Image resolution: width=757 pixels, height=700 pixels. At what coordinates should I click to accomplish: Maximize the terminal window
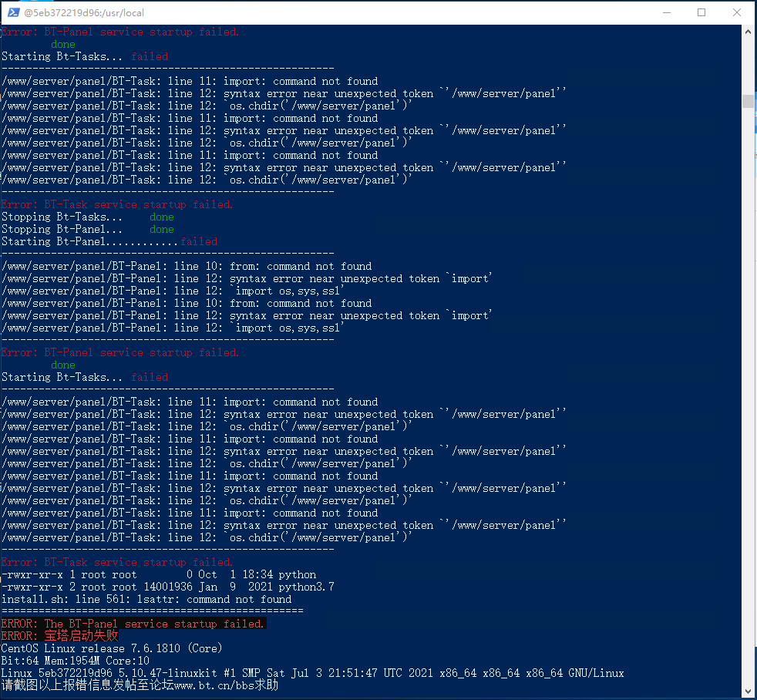[x=701, y=12]
